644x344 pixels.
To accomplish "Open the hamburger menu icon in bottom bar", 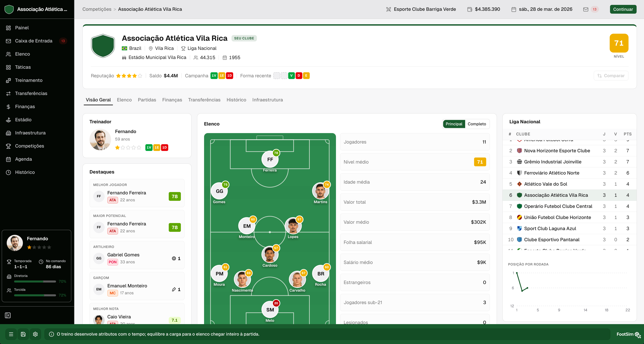I will click(x=11, y=334).
